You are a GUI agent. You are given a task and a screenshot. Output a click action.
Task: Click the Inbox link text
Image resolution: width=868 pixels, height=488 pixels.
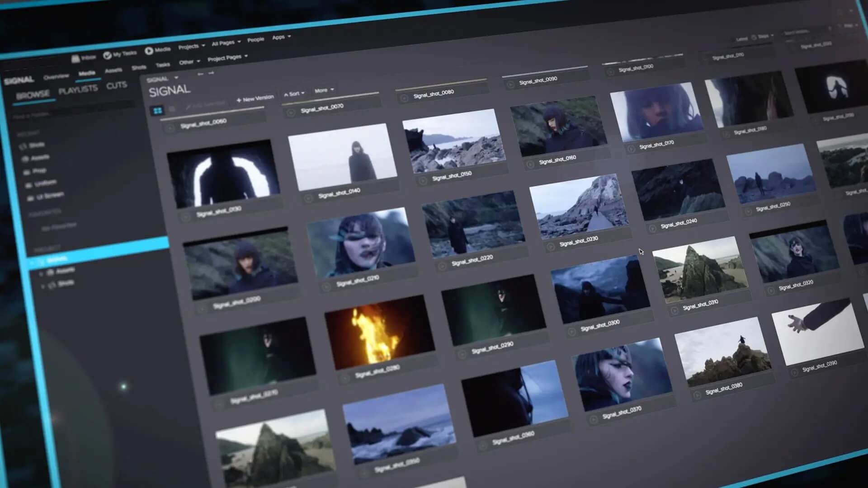click(x=89, y=57)
